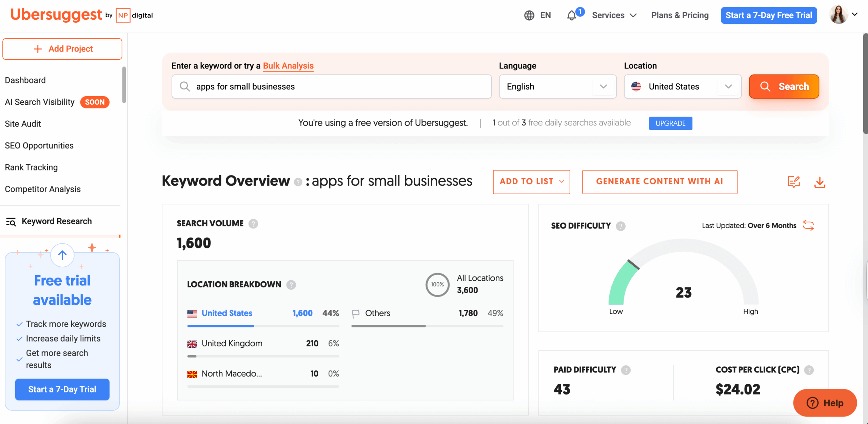Click the Others volume bar
Viewport: 868px width, 424px height.
[427, 326]
